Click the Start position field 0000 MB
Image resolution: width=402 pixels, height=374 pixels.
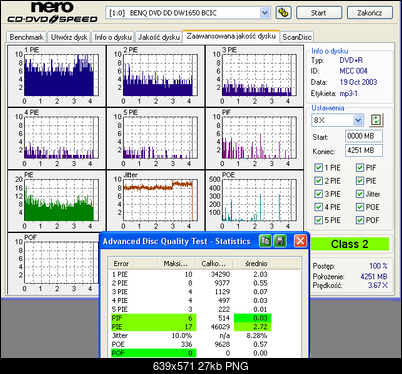(x=364, y=136)
